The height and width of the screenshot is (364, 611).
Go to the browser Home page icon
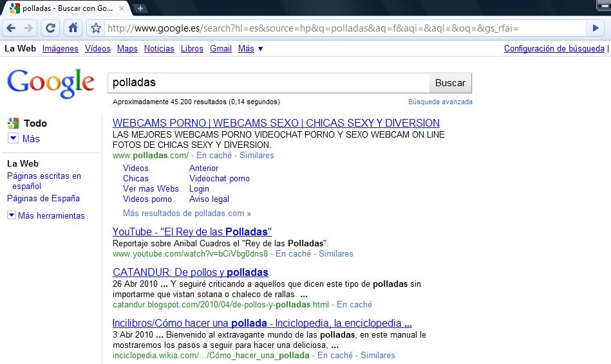pyautogui.click(x=73, y=28)
